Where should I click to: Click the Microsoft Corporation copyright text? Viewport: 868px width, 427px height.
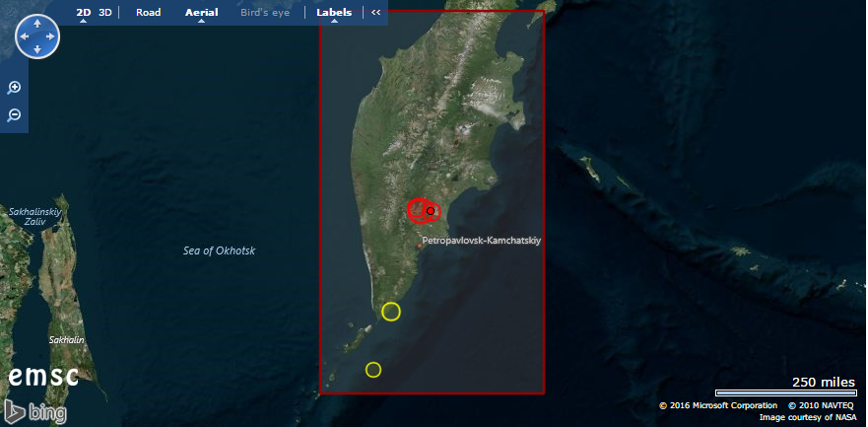[719, 405]
